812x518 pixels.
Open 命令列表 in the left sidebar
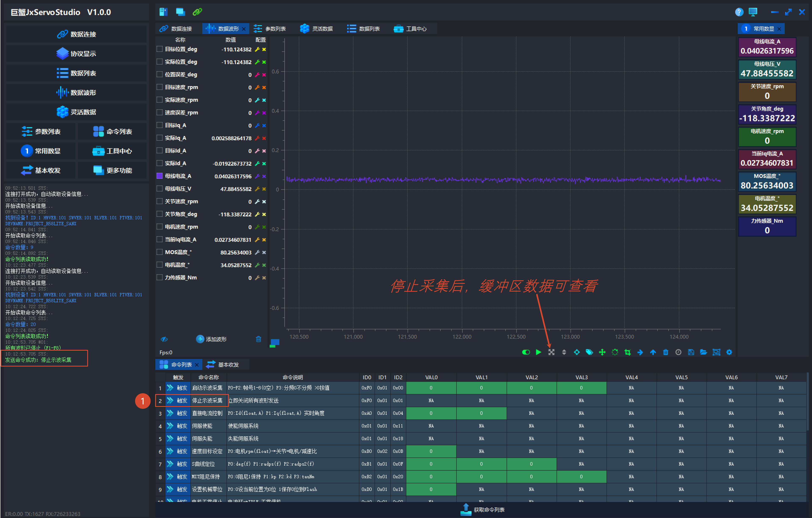coord(112,131)
